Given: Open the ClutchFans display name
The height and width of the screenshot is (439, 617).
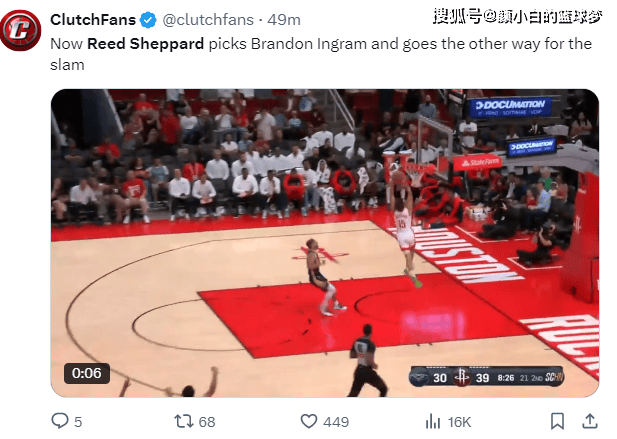Looking at the screenshot, I should (93, 20).
